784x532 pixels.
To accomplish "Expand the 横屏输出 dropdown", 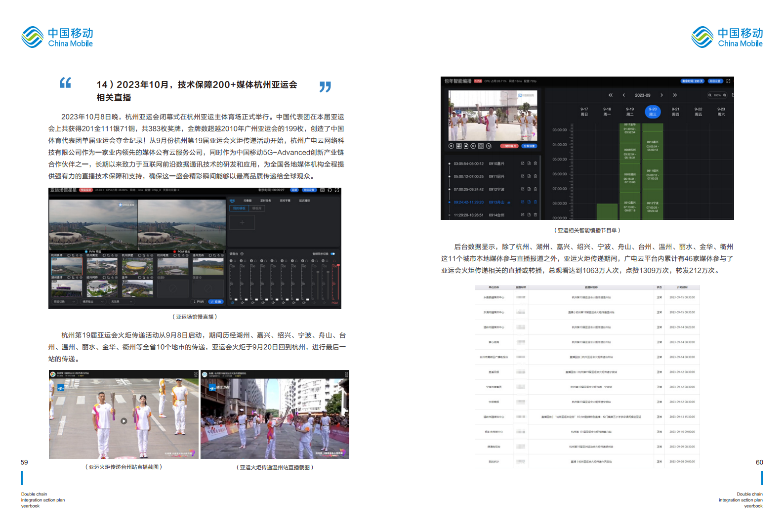I will pyautogui.click(x=93, y=302).
